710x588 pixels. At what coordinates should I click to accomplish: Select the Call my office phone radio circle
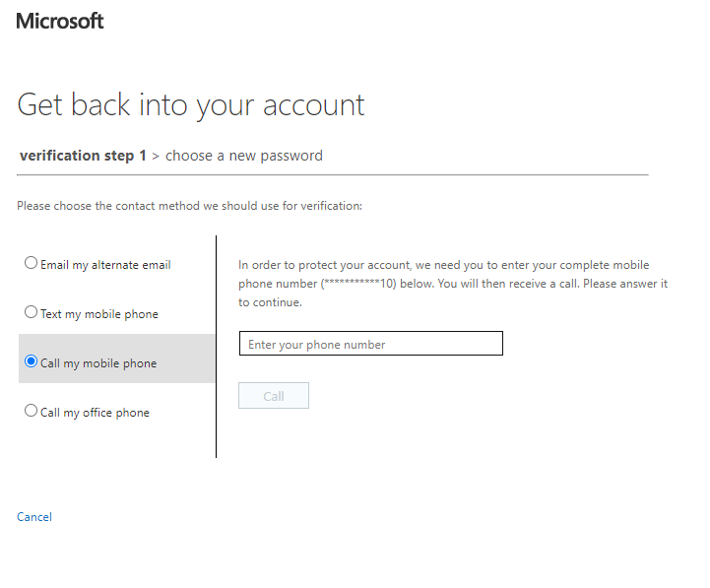click(x=31, y=411)
